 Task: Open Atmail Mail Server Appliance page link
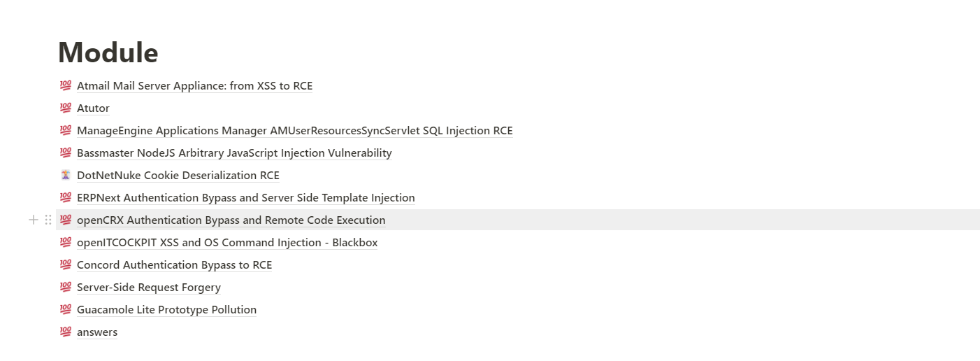[x=194, y=86]
